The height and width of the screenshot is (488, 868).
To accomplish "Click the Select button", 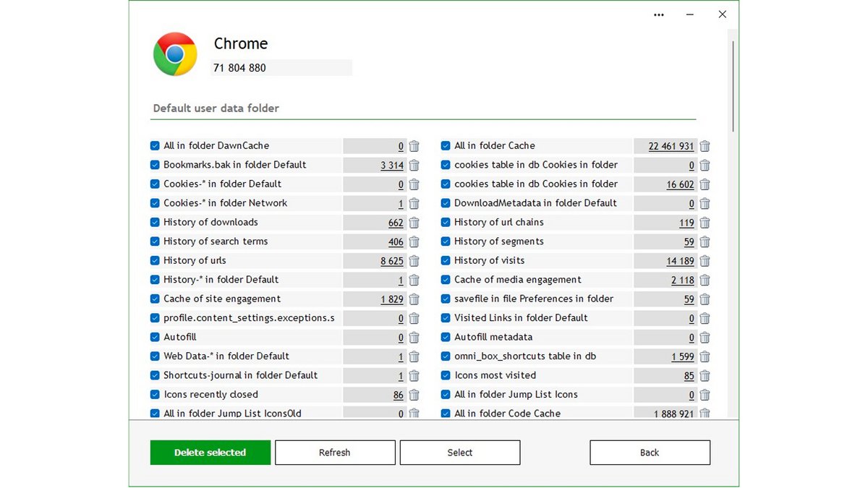I will (459, 452).
